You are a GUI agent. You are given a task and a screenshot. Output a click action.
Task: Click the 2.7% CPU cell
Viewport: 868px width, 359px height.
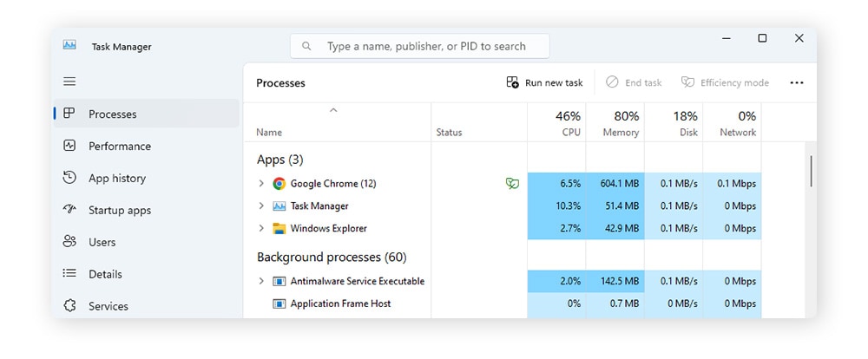tap(556, 228)
